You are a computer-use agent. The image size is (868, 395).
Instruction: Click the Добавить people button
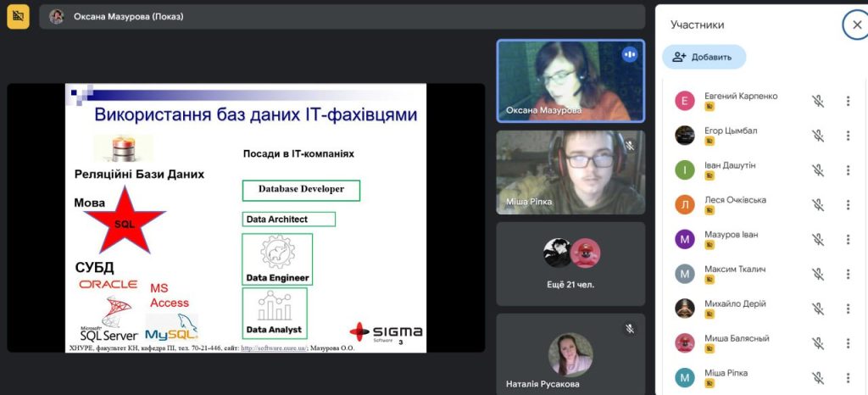pos(704,57)
